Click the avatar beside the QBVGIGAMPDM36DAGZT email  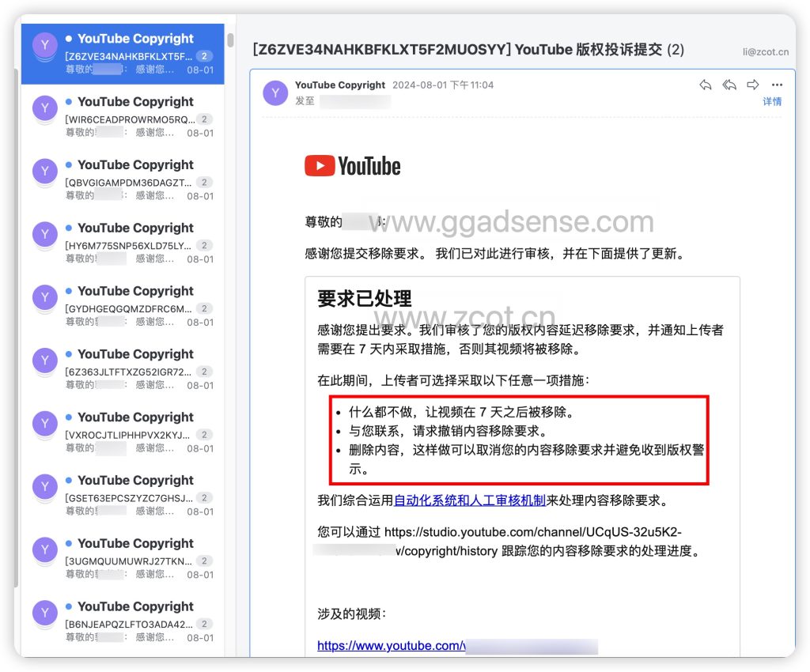45,171
